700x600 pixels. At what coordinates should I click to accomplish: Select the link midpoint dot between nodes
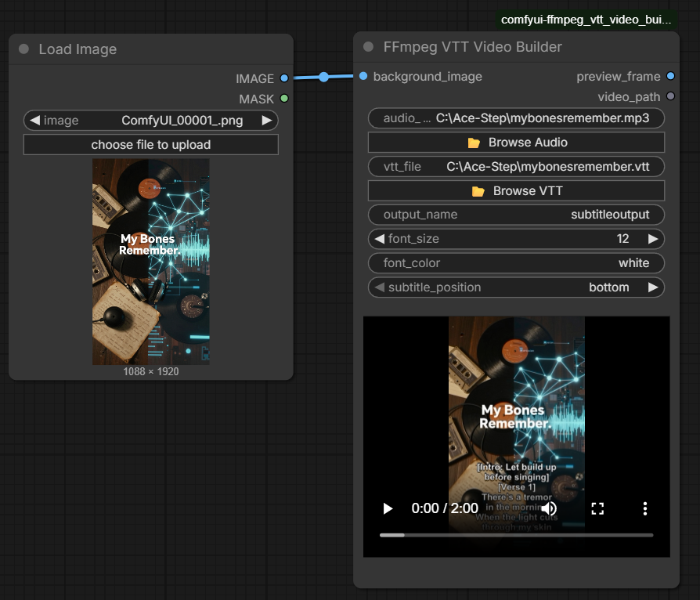(323, 77)
